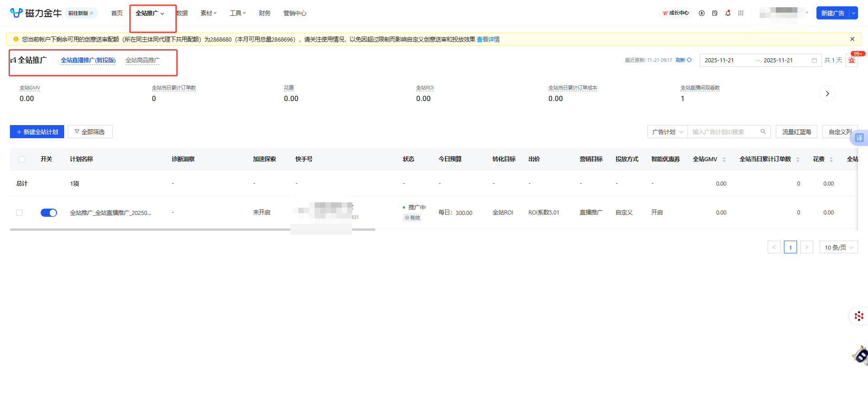Click the magnifier icon in plan ID search box
Viewport: 868px width, 410px height.
point(763,131)
